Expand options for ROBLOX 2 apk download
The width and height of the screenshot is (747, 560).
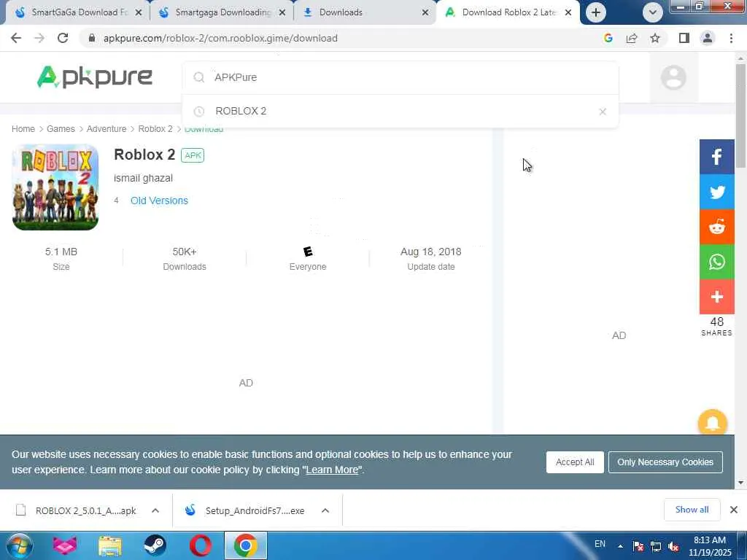pyautogui.click(x=155, y=510)
